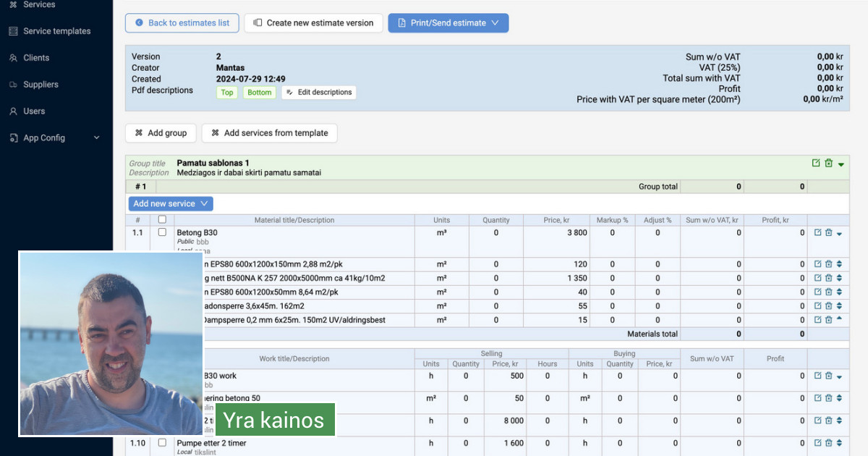868x456 pixels.
Task: Select the header checkbox in the materials table
Action: click(162, 220)
